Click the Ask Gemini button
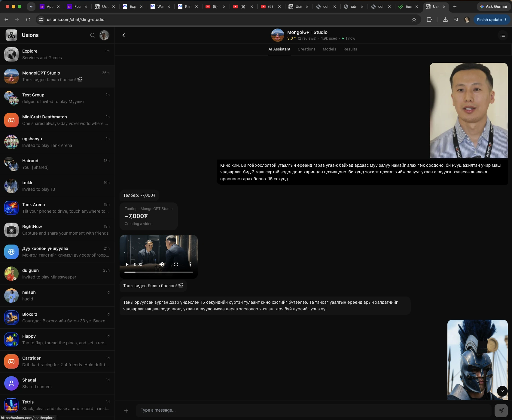The width and height of the screenshot is (512, 420). coord(493,6)
